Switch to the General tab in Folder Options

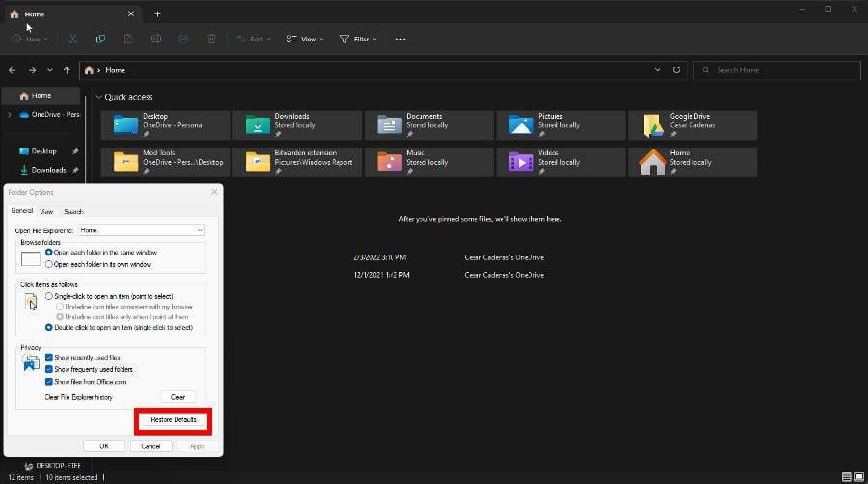coord(22,211)
